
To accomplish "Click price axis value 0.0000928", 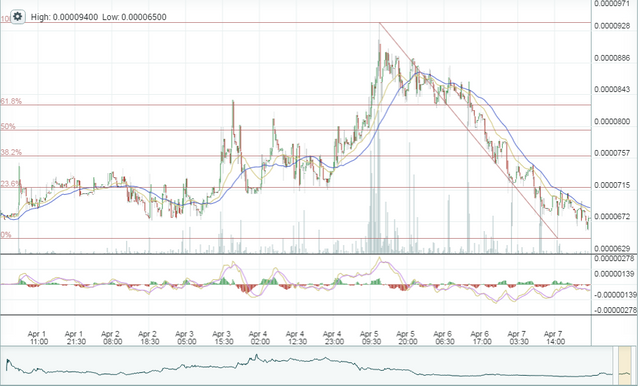I will pos(612,26).
